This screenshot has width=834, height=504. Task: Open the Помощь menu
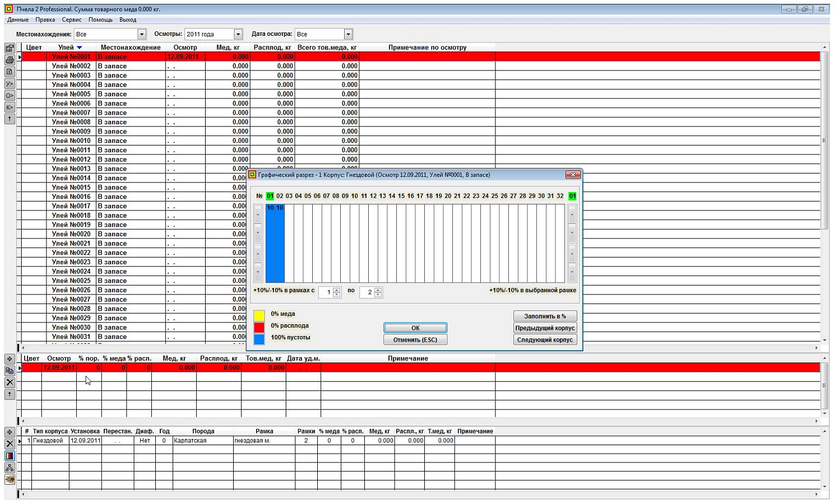pyautogui.click(x=101, y=20)
